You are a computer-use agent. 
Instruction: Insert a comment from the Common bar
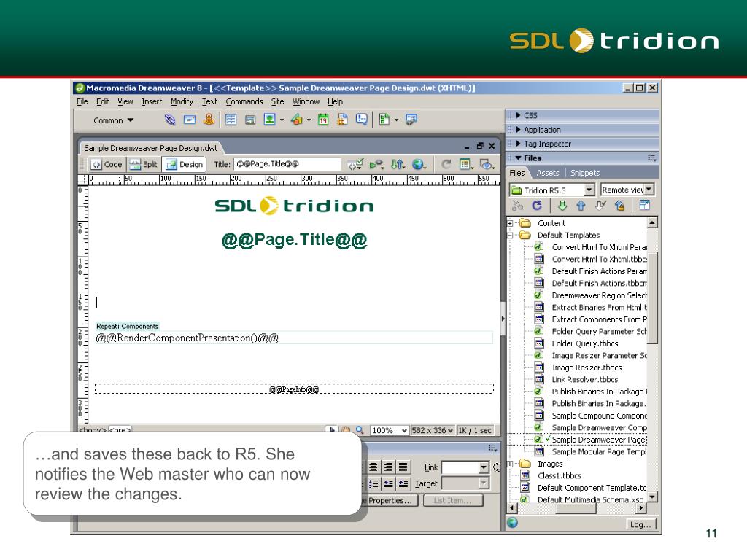[362, 120]
